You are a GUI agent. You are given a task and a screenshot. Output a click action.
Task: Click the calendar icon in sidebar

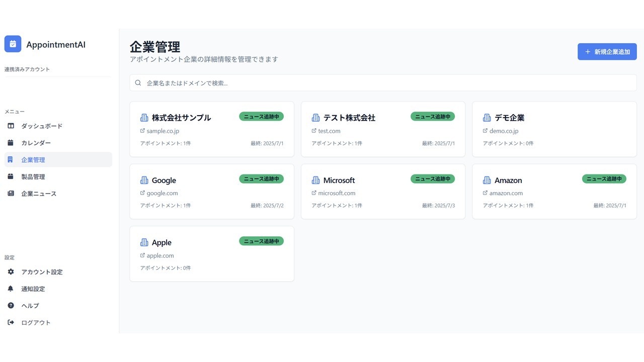pos(11,143)
